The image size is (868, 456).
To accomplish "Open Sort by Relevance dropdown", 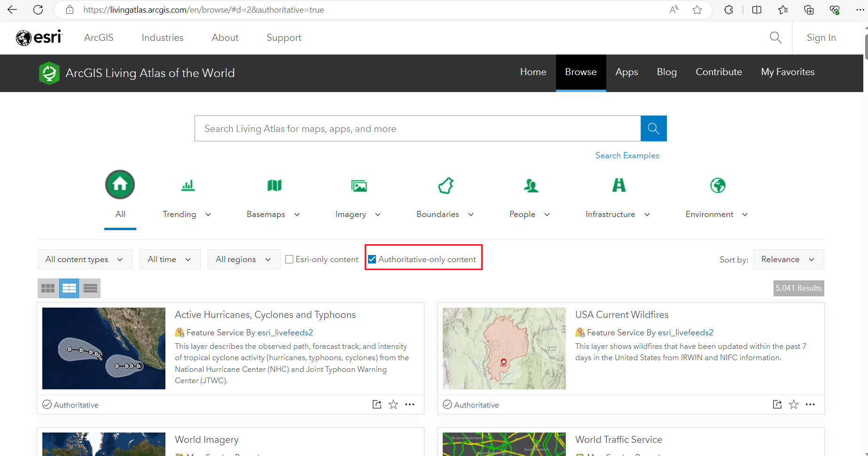I will 788,259.
